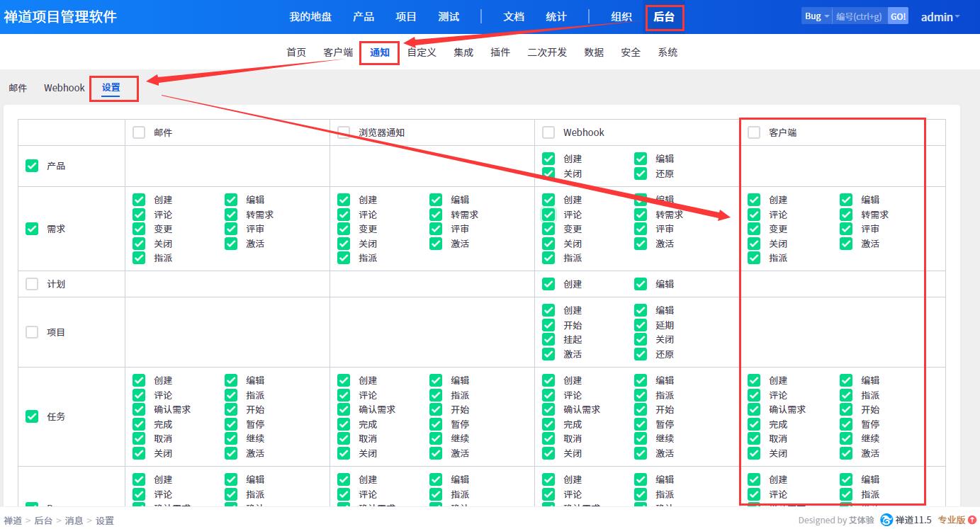Image resolution: width=980 pixels, height=529 pixels.
Task: Open the Bug search type dropdown
Action: (816, 16)
